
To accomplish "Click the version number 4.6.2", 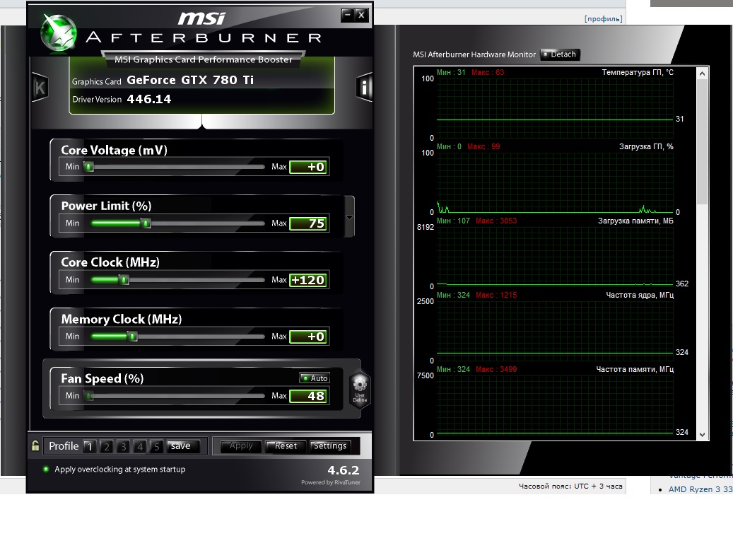I will (343, 470).
